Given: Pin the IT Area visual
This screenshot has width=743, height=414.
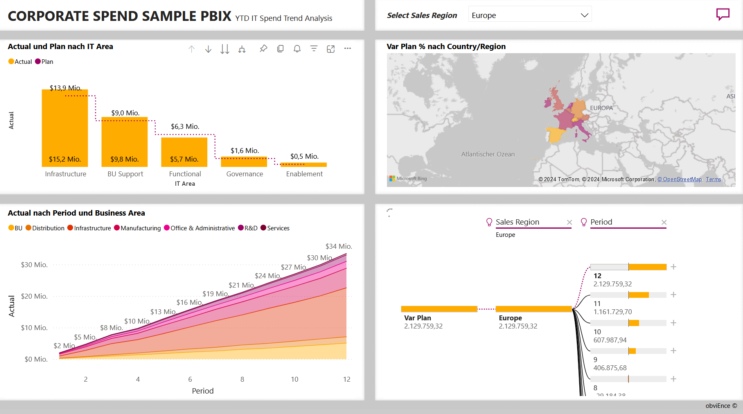Looking at the screenshot, I should tap(263, 49).
